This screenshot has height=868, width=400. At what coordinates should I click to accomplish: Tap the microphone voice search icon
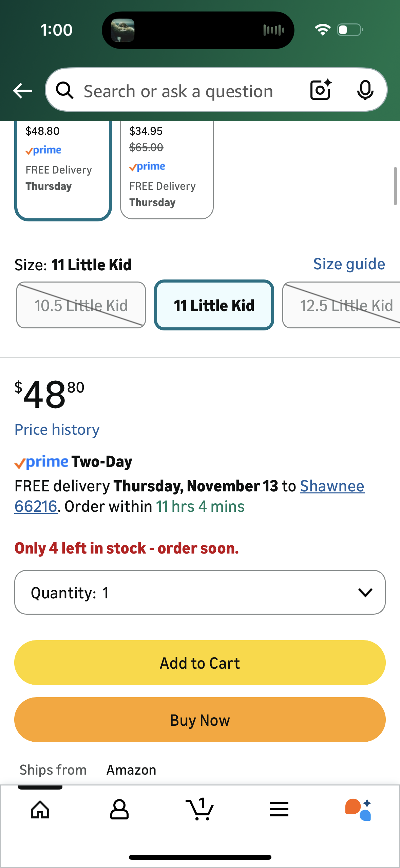(365, 90)
